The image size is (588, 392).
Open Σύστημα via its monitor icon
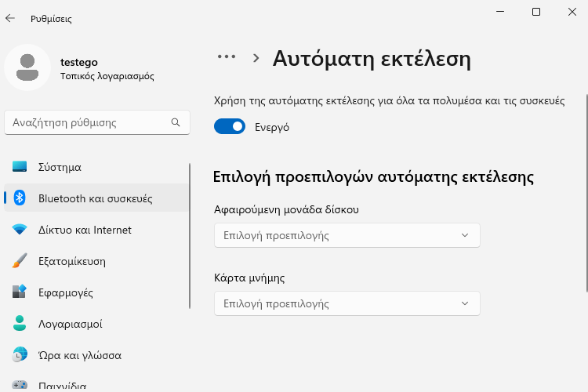click(x=20, y=166)
